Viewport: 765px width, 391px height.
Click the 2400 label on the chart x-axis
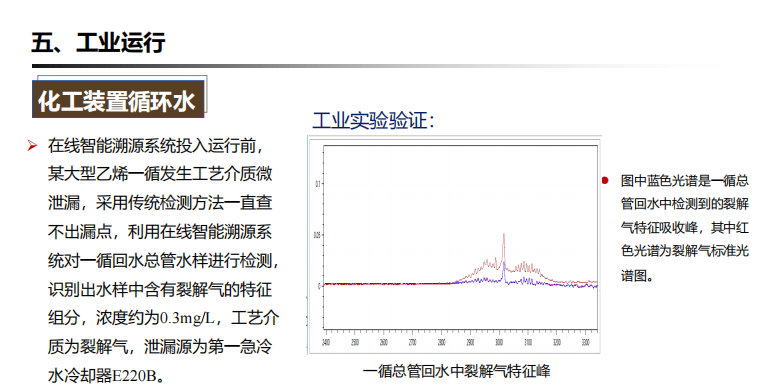[326, 342]
